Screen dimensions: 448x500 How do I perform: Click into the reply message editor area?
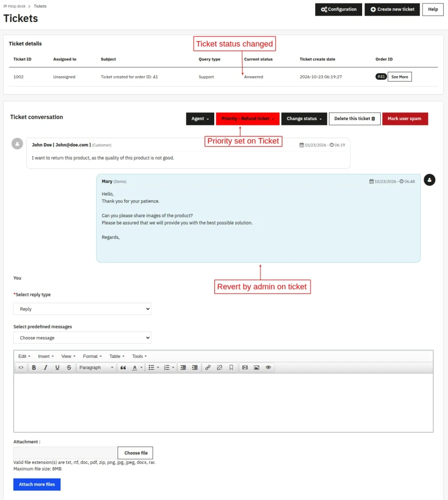click(x=224, y=402)
